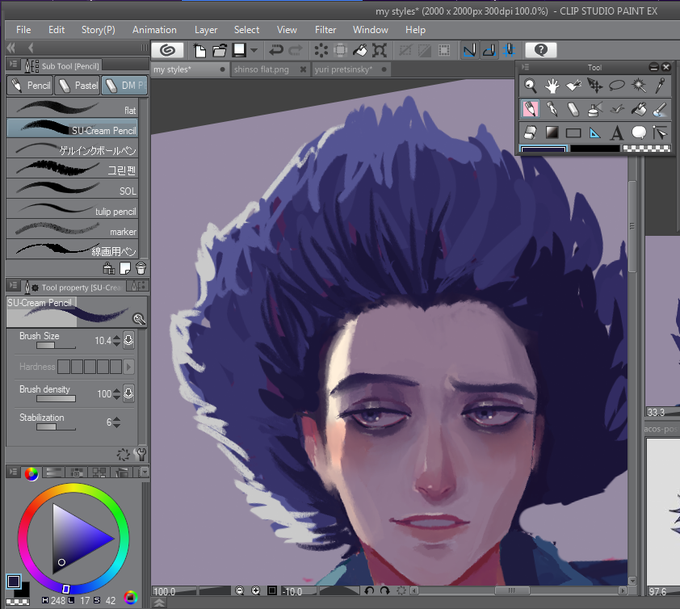The image size is (680, 609).
Task: Open the Window menu
Action: 370,30
